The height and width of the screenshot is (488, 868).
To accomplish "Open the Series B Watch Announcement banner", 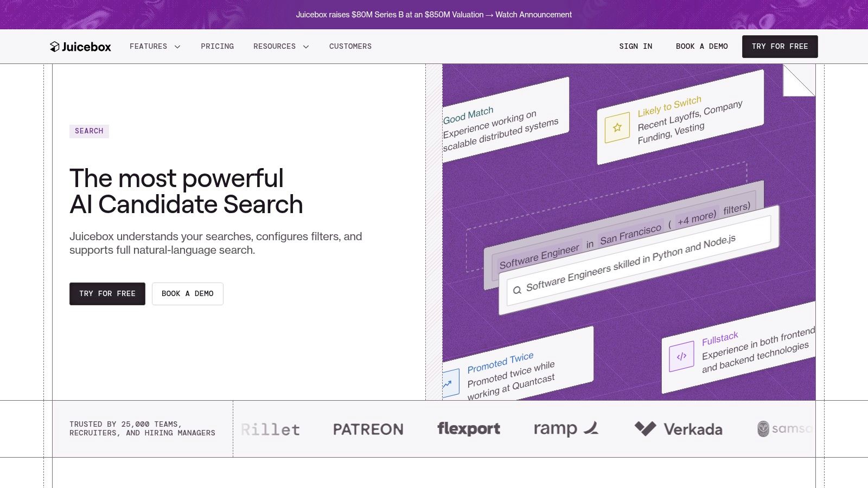I will coord(434,15).
